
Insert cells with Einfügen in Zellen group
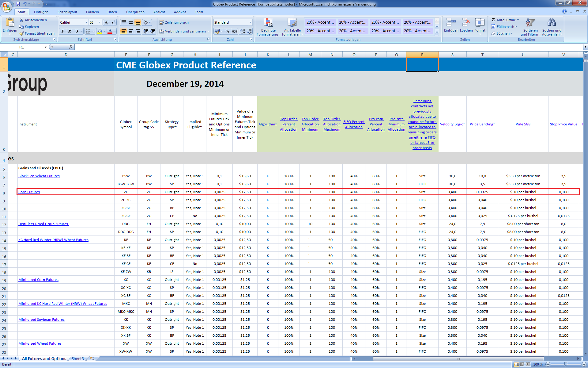pyautogui.click(x=451, y=26)
